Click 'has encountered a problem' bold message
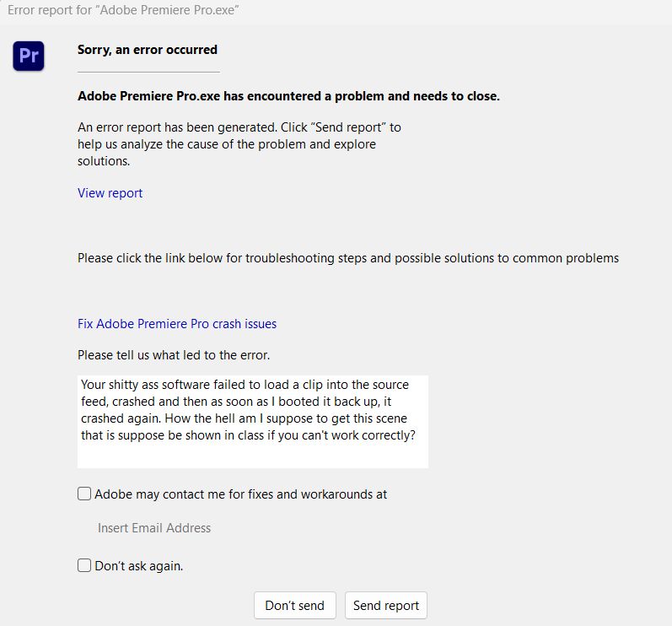672x626 pixels. click(x=288, y=96)
